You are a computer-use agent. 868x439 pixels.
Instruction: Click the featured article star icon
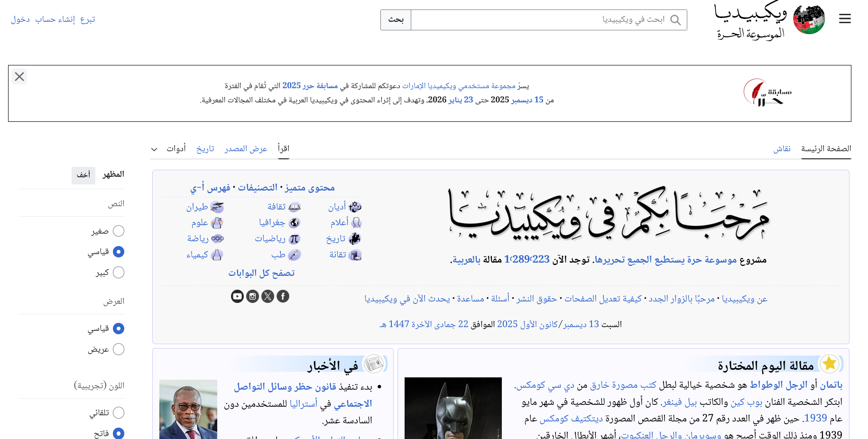click(x=830, y=364)
